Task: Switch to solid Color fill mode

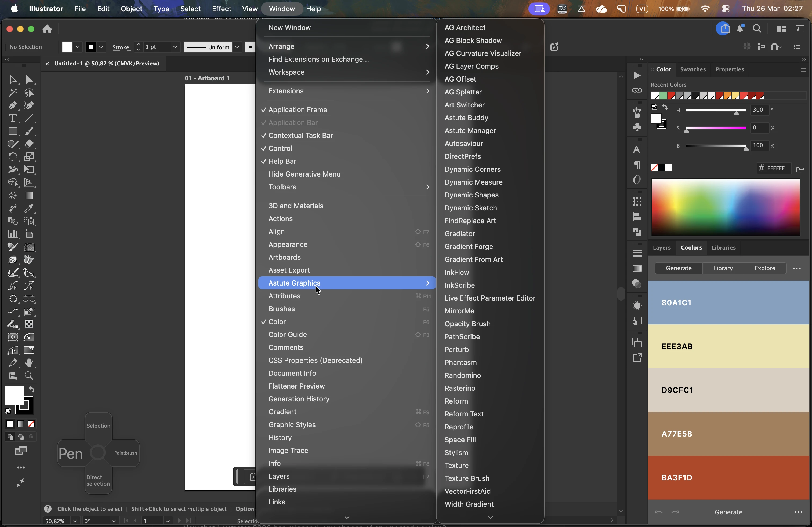Action: 10,424
